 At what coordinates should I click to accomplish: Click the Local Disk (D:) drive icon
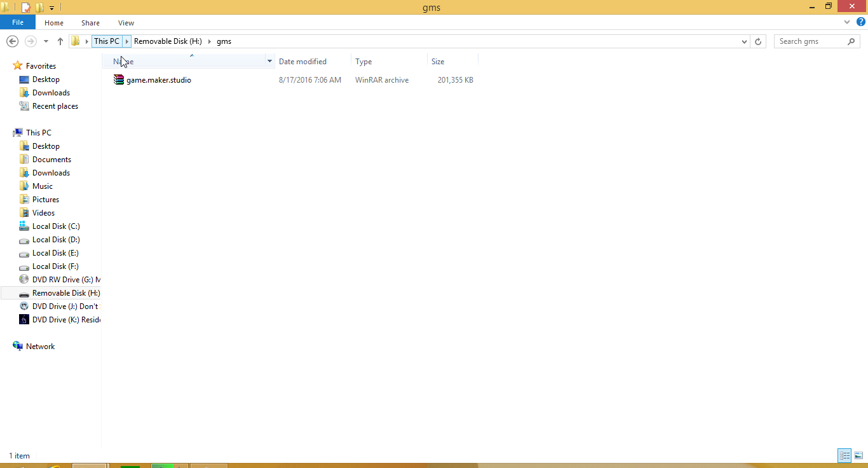24,240
